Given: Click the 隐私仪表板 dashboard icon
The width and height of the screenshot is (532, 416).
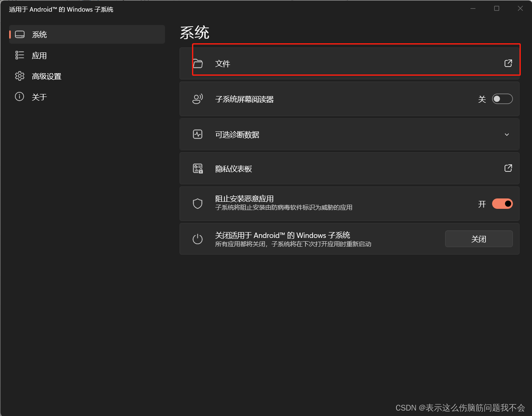Looking at the screenshot, I should tap(198, 168).
